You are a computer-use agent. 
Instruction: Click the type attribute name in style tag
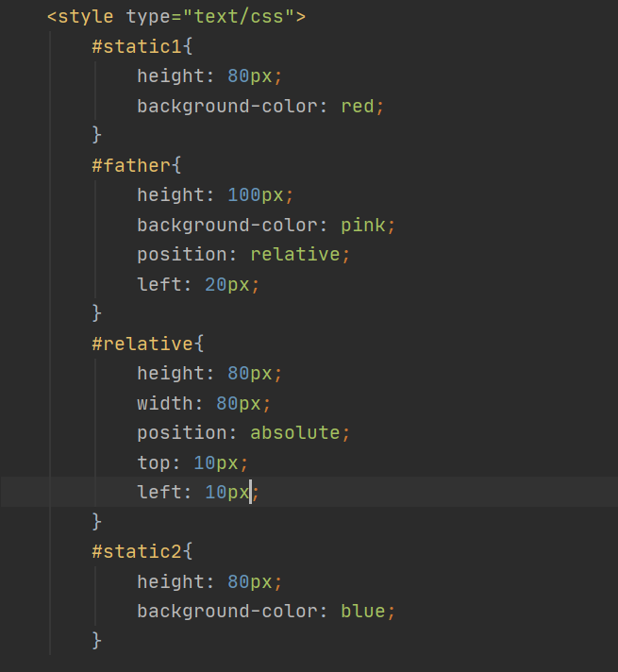(x=147, y=17)
